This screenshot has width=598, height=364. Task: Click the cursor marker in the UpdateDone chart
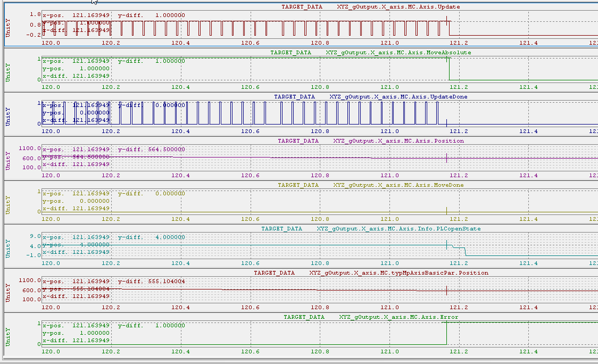[x=446, y=123]
